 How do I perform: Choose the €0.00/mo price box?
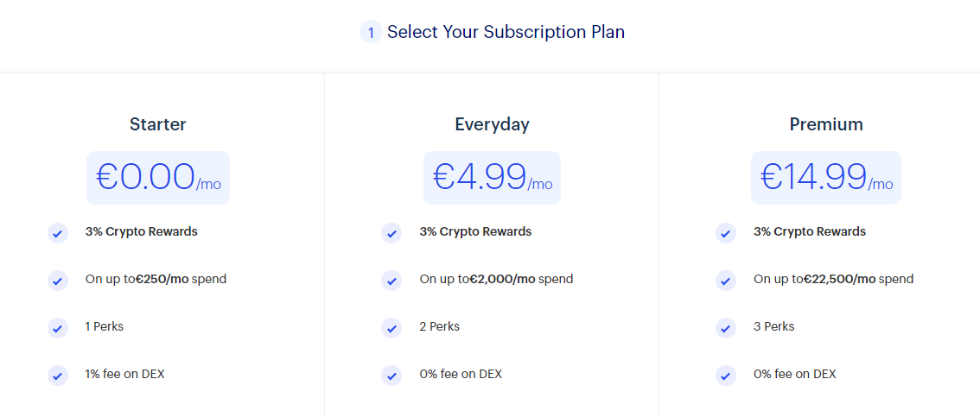[x=158, y=177]
